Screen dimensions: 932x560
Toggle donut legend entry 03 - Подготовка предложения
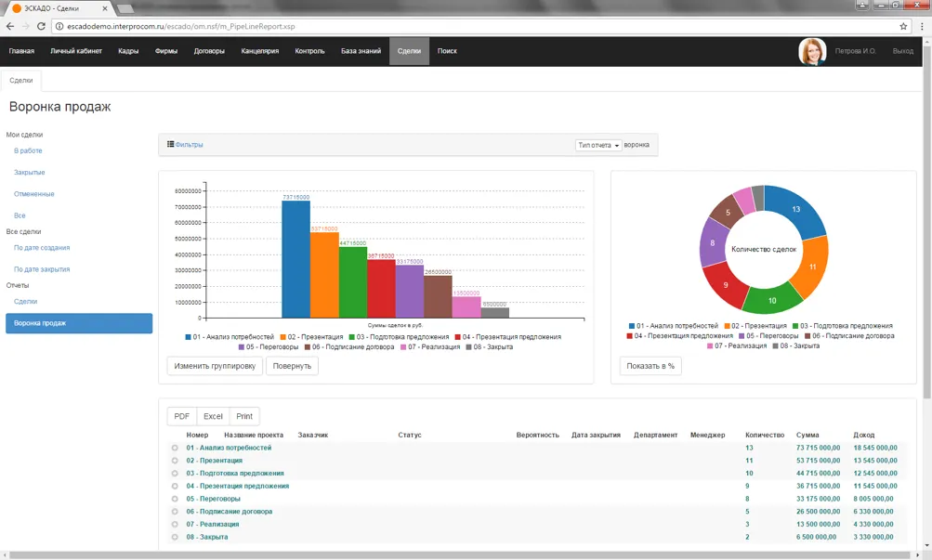[x=842, y=326]
